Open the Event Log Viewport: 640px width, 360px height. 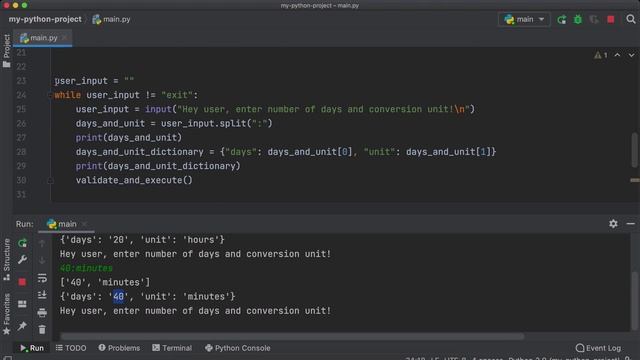pos(598,348)
